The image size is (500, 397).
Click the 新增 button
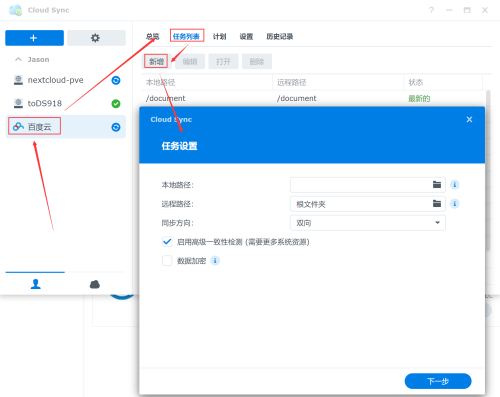[156, 61]
